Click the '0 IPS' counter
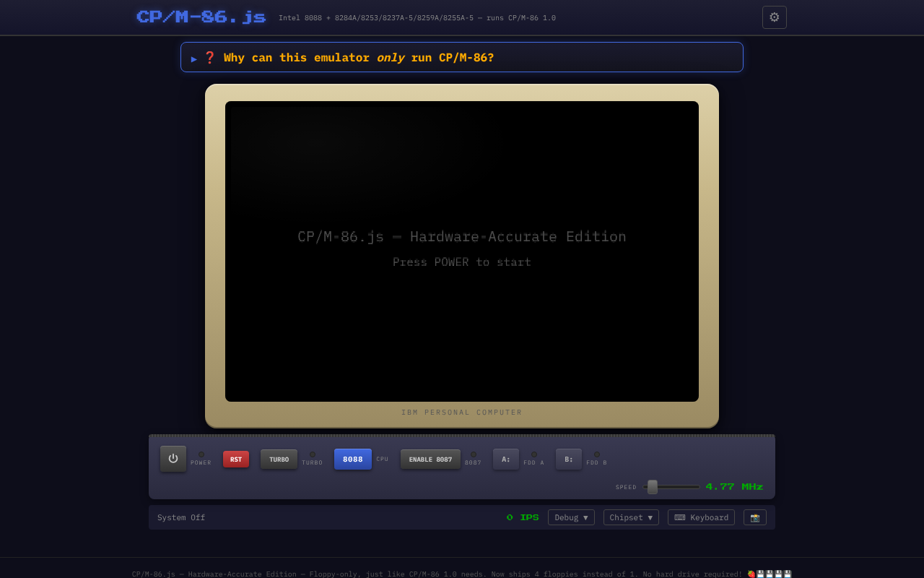 coord(523,517)
